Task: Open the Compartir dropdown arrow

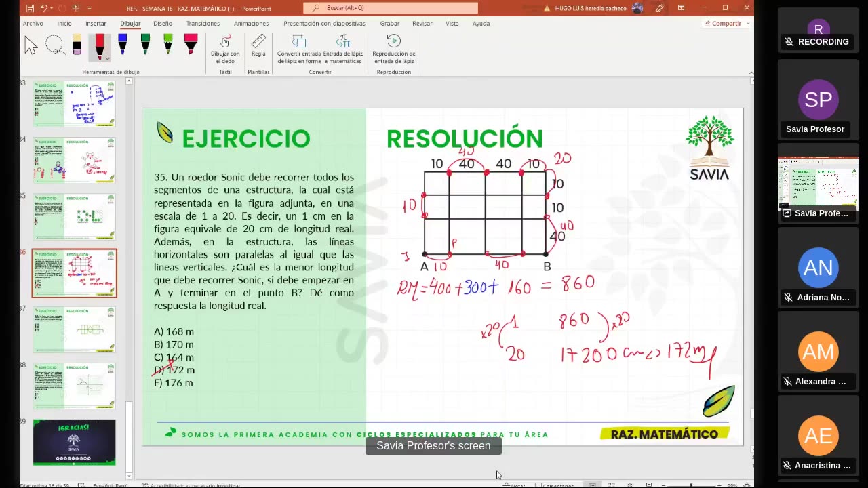Action: point(748,24)
